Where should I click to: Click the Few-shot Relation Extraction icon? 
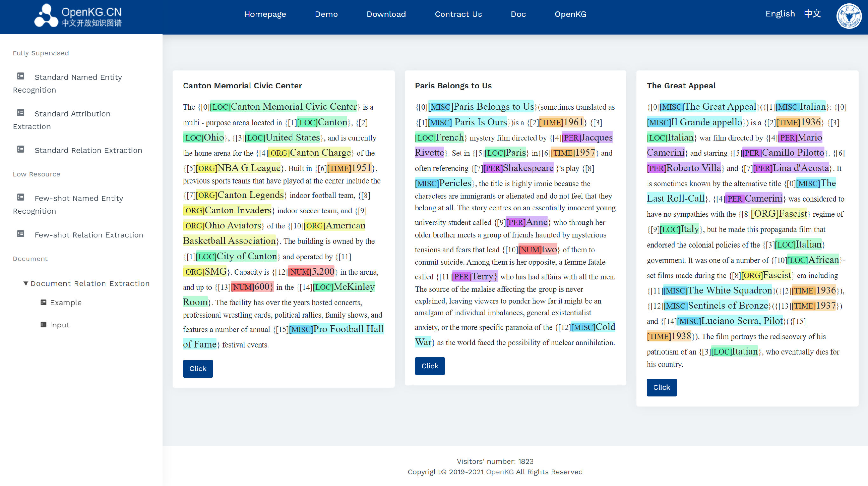click(21, 234)
